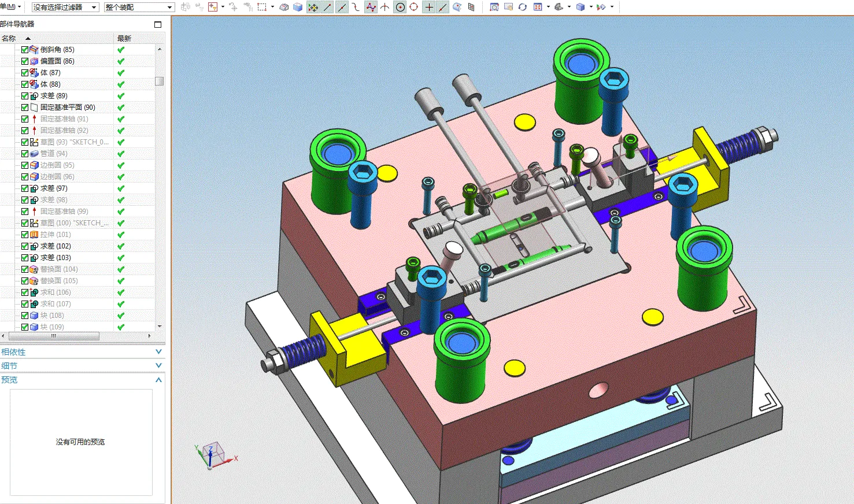The width and height of the screenshot is (854, 504).
Task: Enable End Point snapping
Action: tap(327, 7)
